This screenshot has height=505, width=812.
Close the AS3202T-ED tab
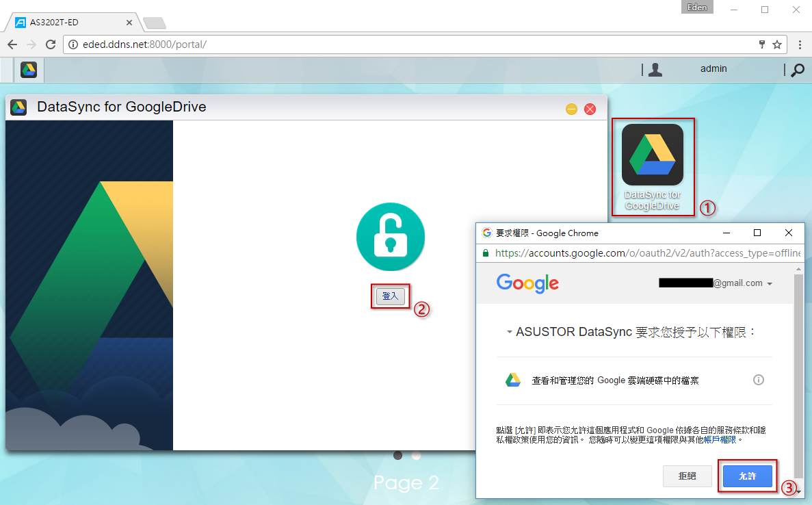tap(129, 23)
